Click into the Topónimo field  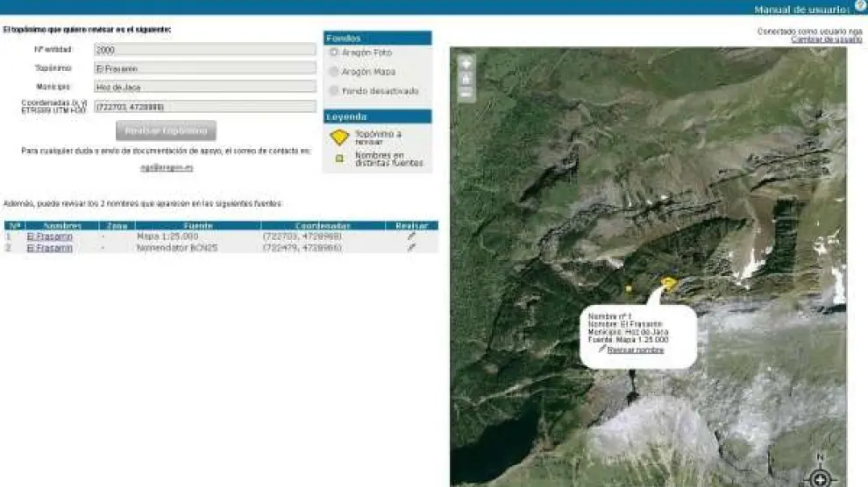(x=204, y=67)
